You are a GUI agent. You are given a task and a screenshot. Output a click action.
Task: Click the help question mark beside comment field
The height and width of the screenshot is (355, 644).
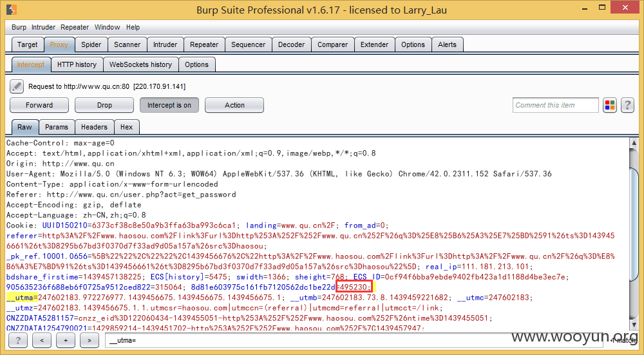627,105
